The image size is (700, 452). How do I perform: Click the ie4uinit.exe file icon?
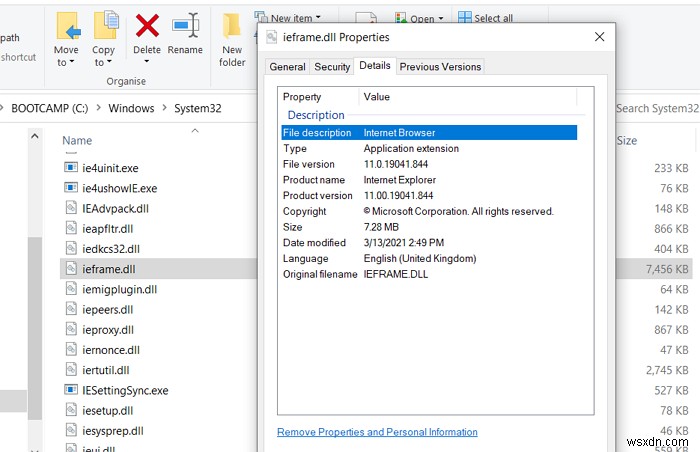[x=71, y=168]
